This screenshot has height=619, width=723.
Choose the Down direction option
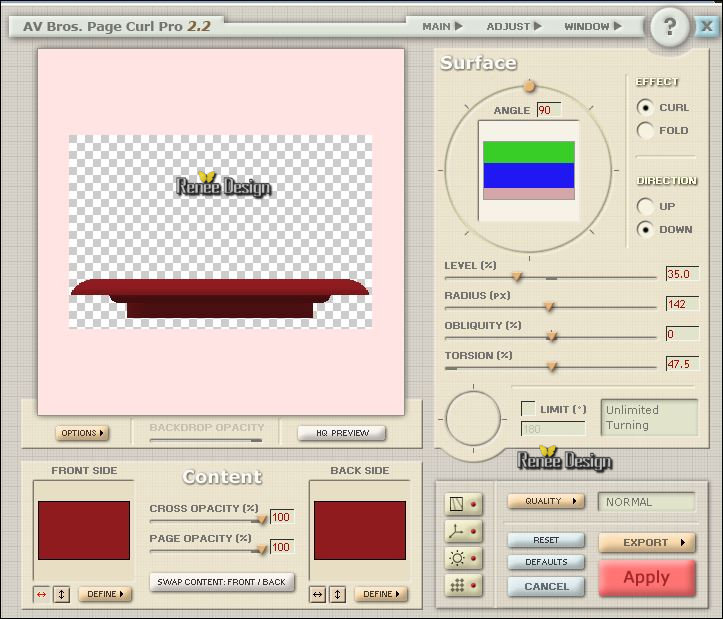645,229
